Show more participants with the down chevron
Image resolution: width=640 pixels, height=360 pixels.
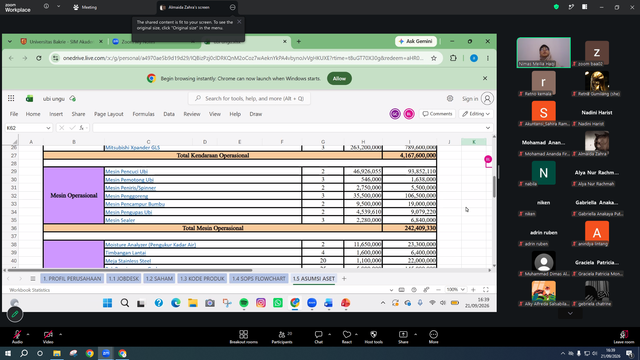pyautogui.click(x=570, y=313)
